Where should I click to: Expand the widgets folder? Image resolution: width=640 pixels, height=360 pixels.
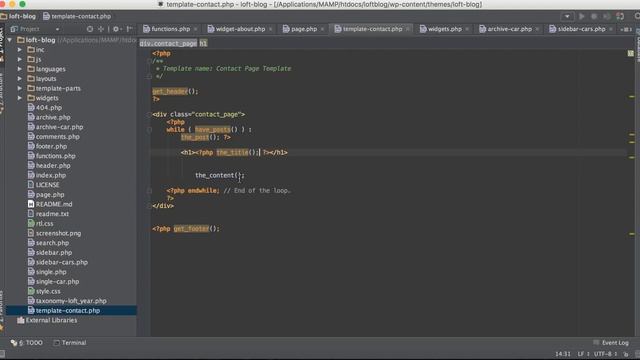click(x=20, y=98)
